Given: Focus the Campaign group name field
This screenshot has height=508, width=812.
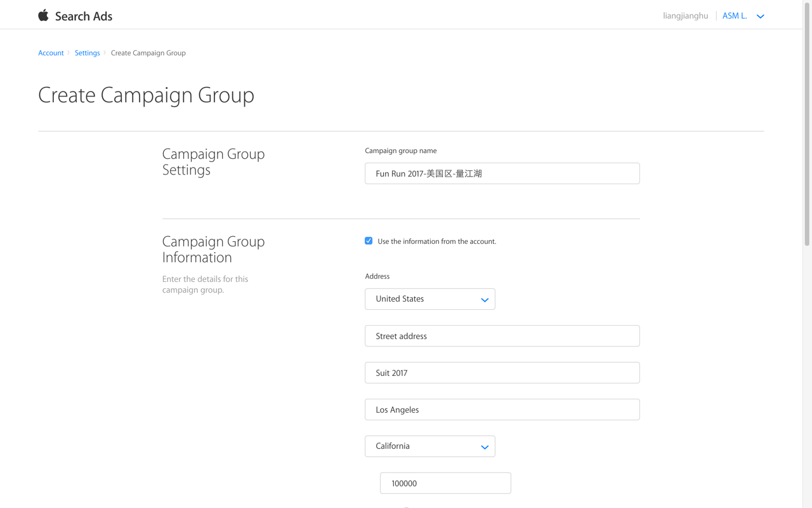Looking at the screenshot, I should [x=502, y=173].
